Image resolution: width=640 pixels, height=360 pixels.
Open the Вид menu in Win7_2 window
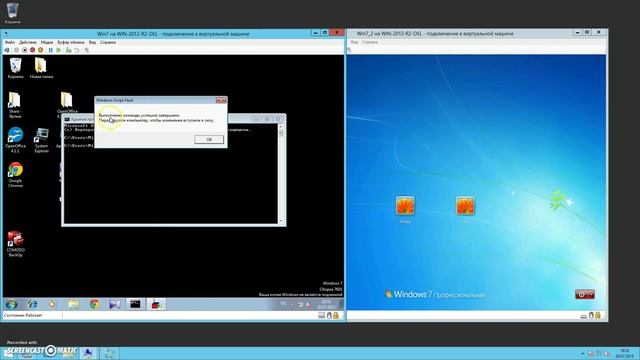click(354, 42)
